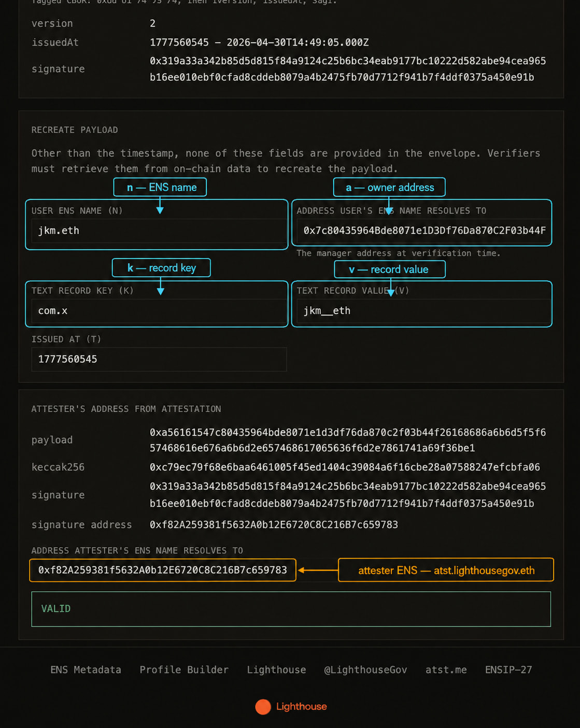This screenshot has width=580, height=728.
Task: Click the 'a — owner address' annotation label
Action: 389,187
